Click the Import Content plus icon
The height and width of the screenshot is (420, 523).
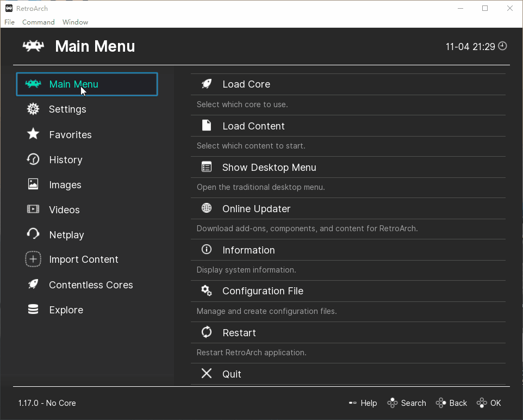coord(33,259)
